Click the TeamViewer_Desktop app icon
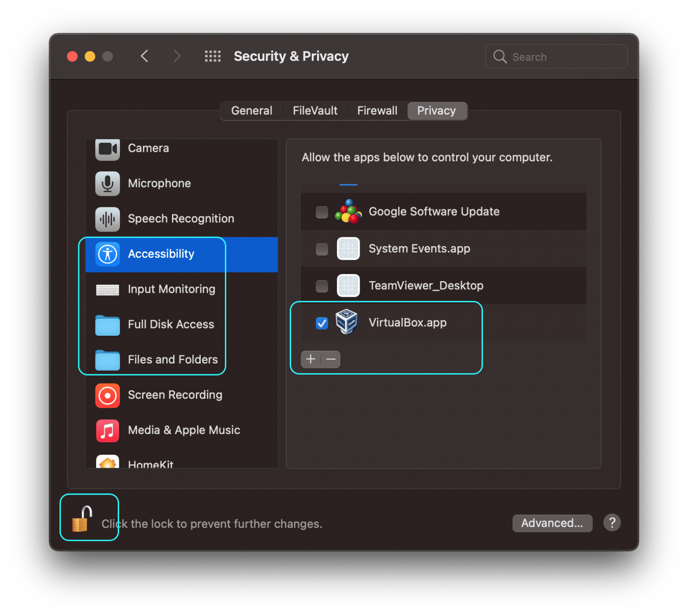 pos(348,286)
